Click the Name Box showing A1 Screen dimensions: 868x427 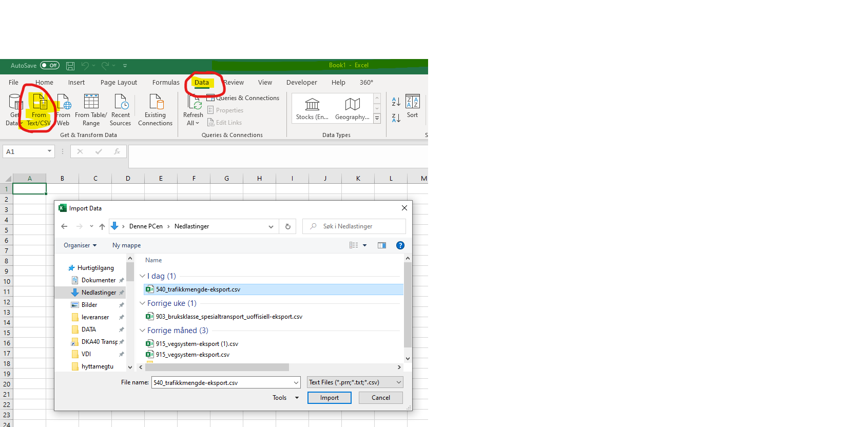(25, 151)
